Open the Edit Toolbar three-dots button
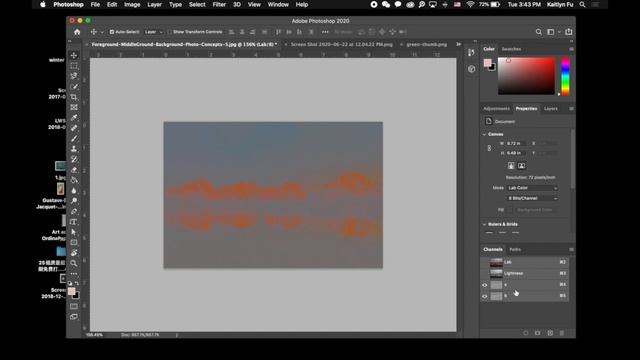 (x=74, y=274)
